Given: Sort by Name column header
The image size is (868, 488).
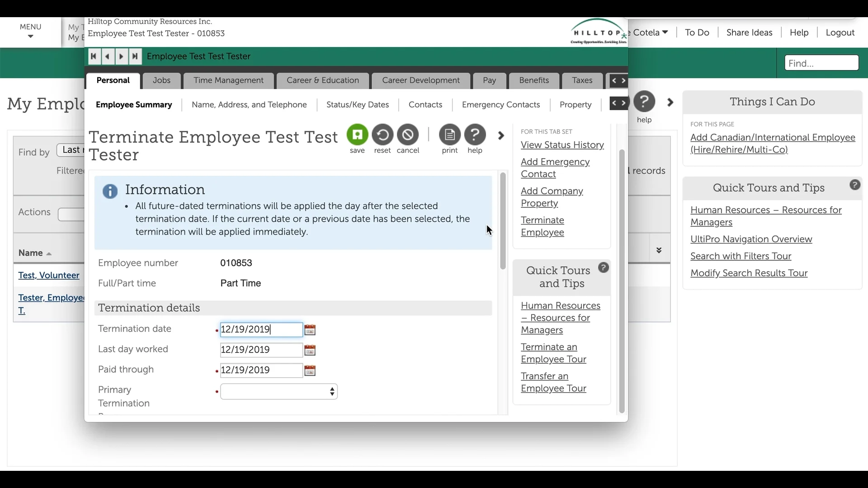Looking at the screenshot, I should 35,253.
